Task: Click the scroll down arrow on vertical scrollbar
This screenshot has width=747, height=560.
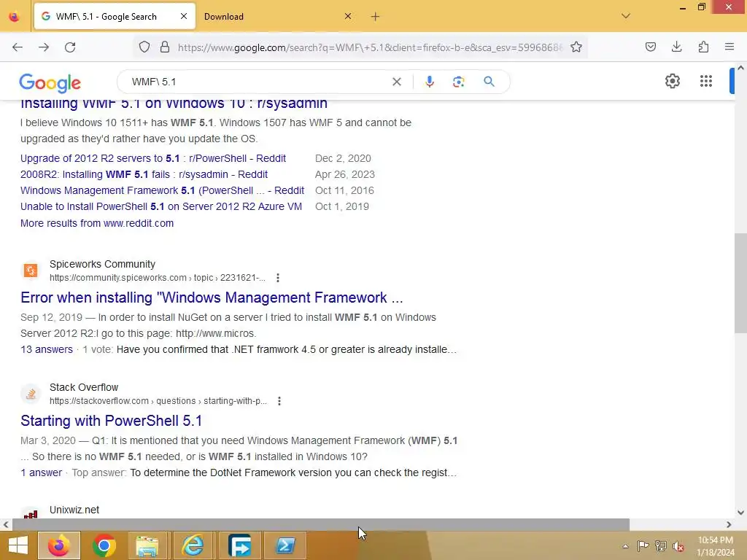Action: pos(740,513)
